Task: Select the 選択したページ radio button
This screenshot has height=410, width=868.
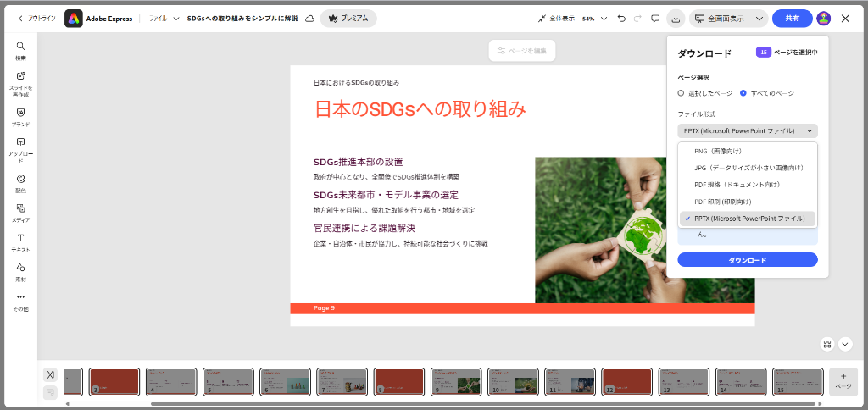Action: click(x=681, y=93)
